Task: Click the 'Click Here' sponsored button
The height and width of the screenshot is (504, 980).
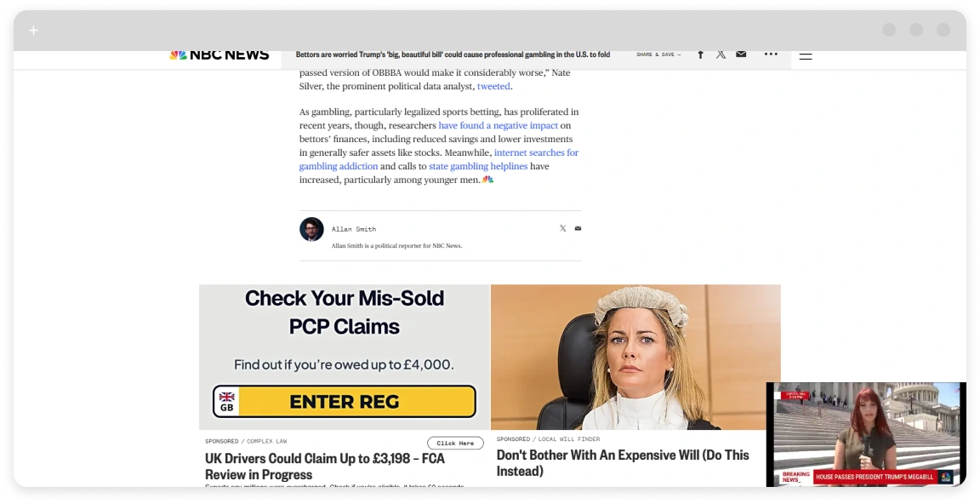Action: 455,443
